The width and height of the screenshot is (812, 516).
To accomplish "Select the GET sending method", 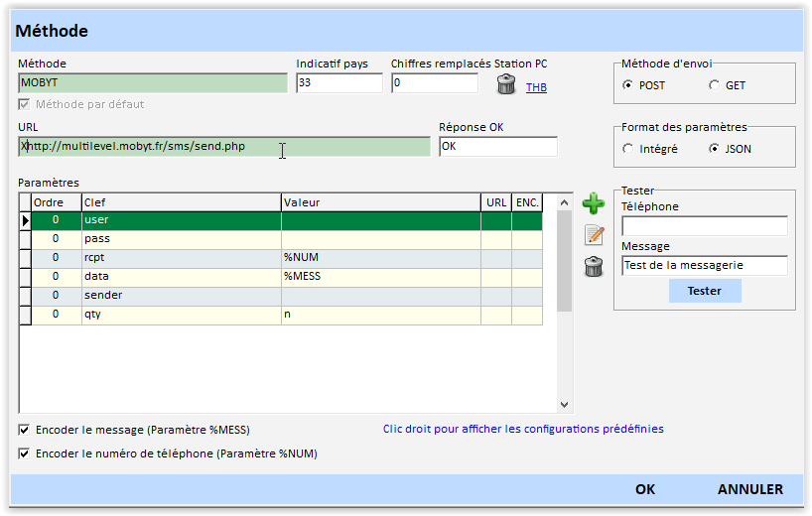I will click(x=714, y=85).
